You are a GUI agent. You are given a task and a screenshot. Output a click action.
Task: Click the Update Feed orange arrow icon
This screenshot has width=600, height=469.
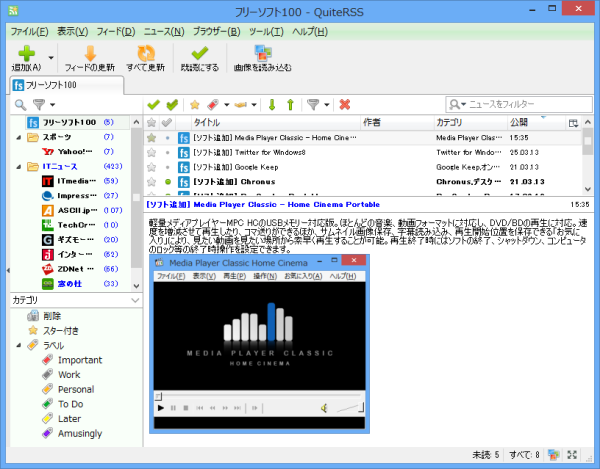click(x=90, y=54)
